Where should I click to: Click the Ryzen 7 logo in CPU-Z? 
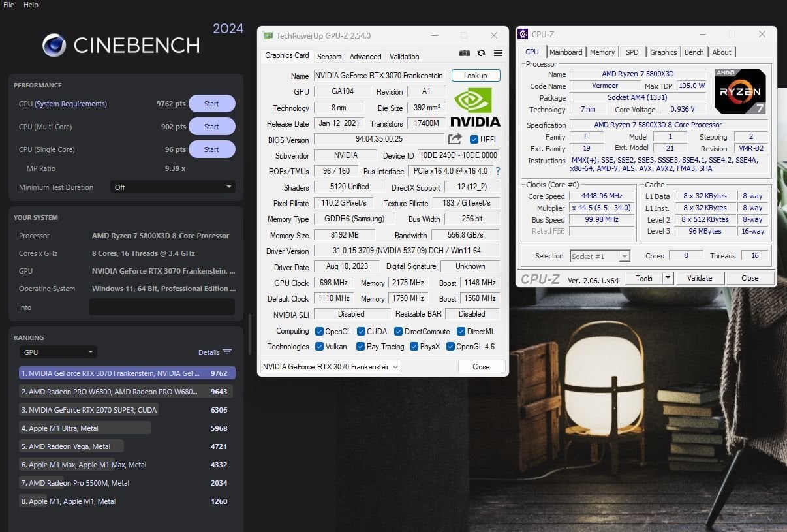[740, 91]
